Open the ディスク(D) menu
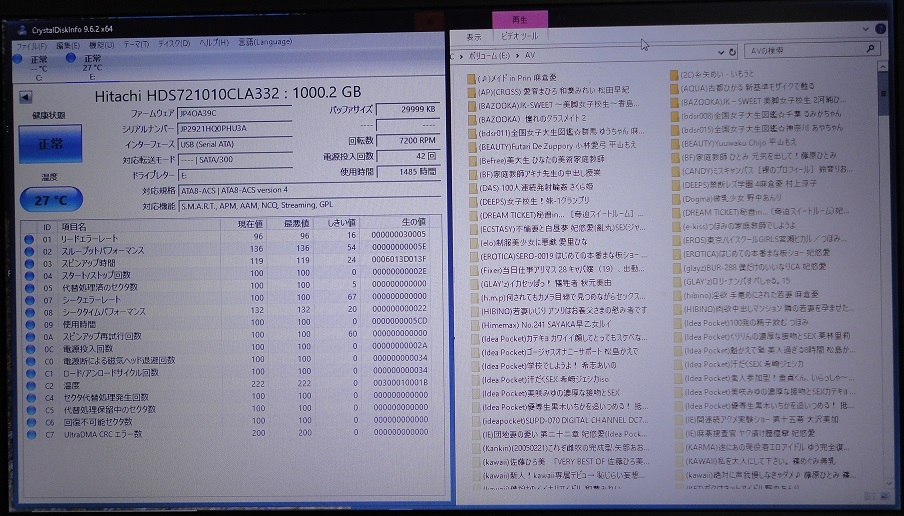 (174, 43)
